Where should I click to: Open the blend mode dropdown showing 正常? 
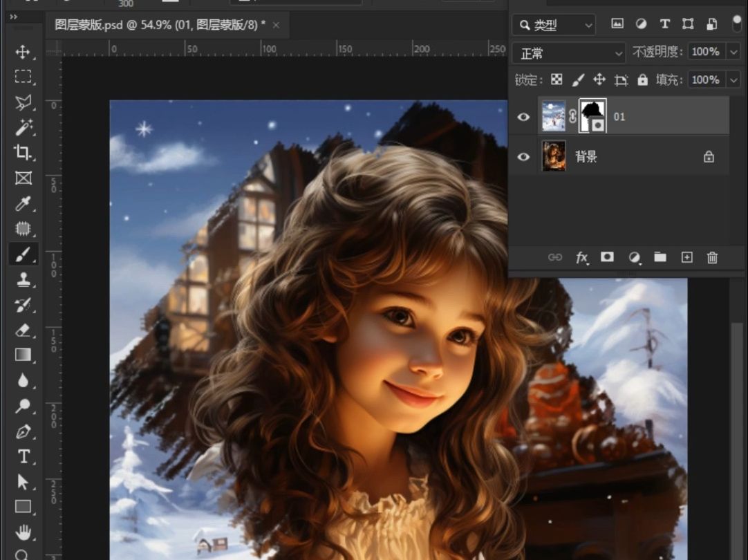point(569,53)
